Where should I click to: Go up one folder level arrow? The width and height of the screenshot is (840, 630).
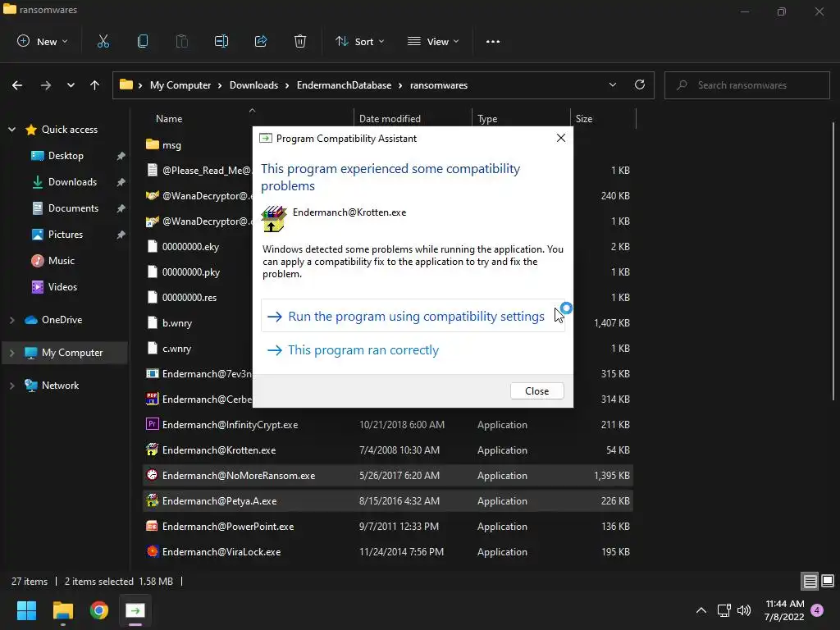pos(95,85)
